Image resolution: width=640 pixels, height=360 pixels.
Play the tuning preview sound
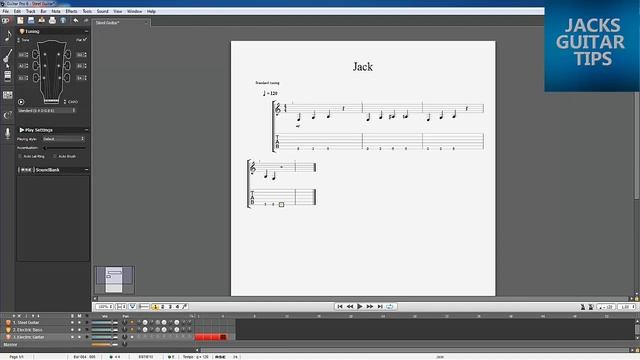coord(21,102)
